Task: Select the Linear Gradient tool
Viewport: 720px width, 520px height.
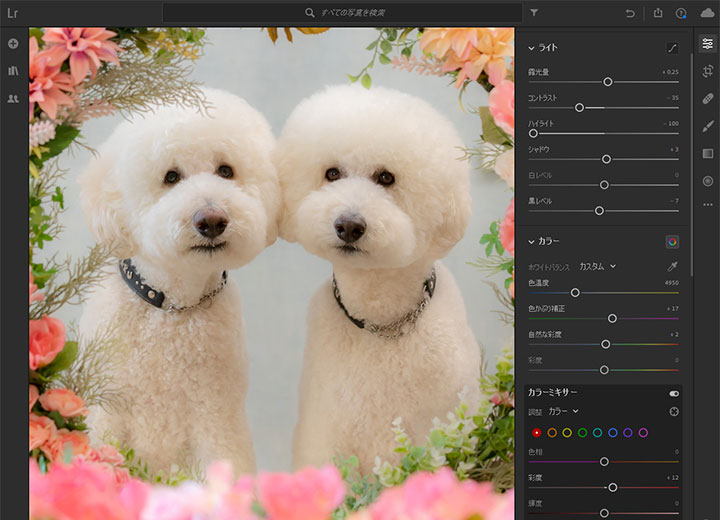Action: 708,153
